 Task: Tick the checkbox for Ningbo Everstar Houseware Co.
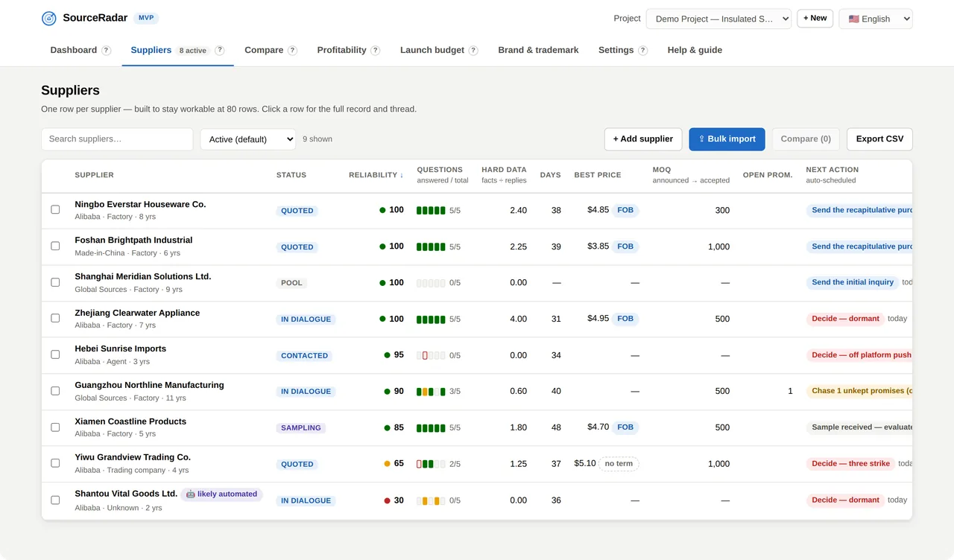[x=55, y=210]
